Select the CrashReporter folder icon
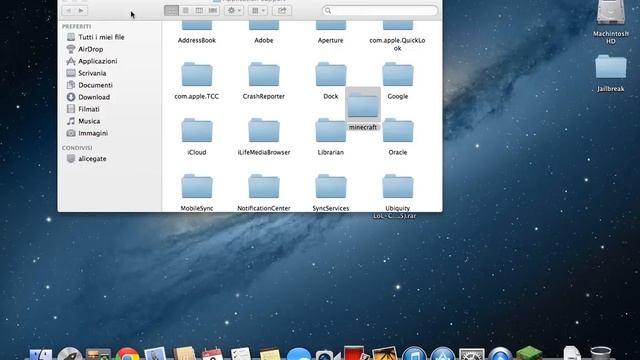This screenshot has height=360, width=640. (264, 75)
